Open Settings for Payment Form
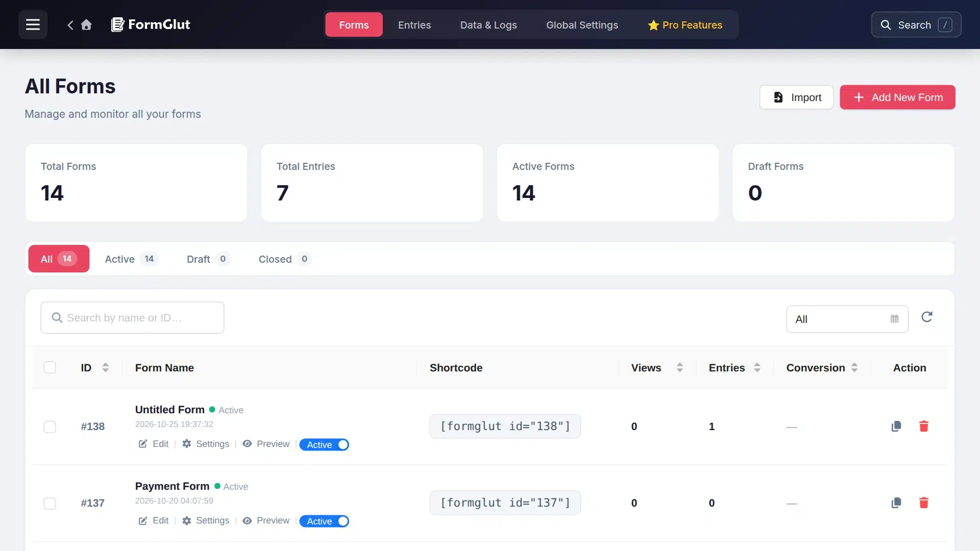 [x=206, y=520]
